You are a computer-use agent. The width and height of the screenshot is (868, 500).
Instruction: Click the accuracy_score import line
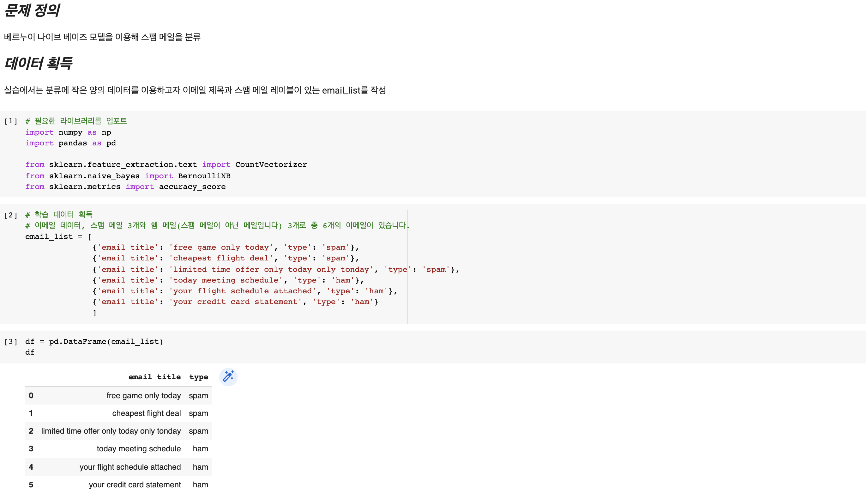125,186
